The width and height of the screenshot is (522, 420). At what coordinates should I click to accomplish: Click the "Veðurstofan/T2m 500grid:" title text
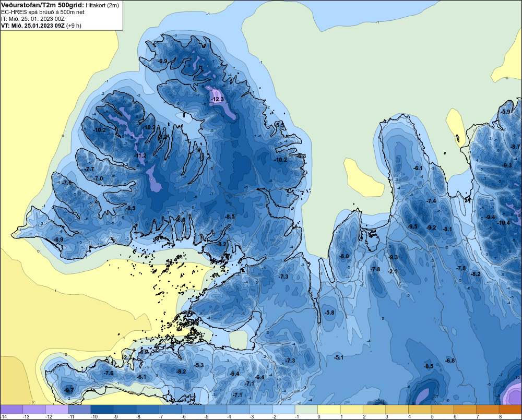coord(43,5)
